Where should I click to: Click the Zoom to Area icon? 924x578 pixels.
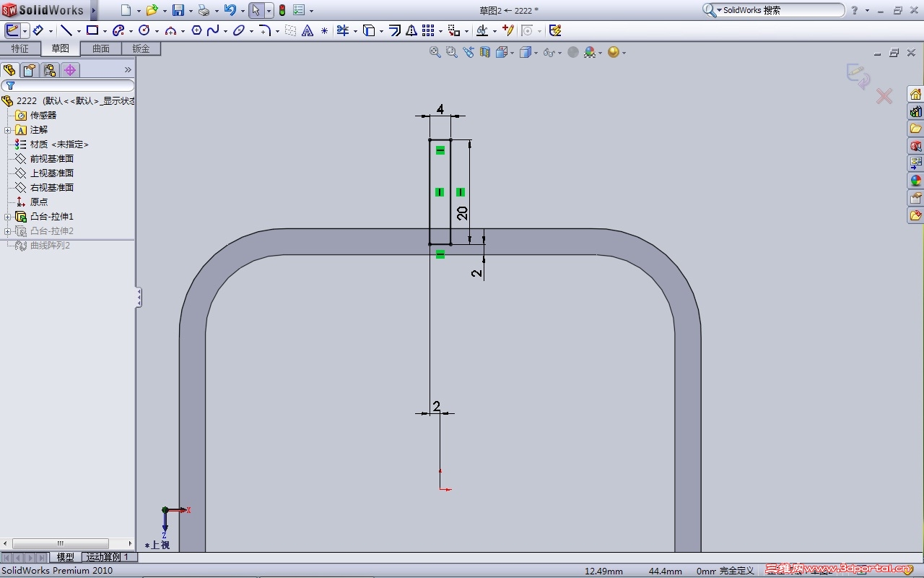click(x=452, y=52)
